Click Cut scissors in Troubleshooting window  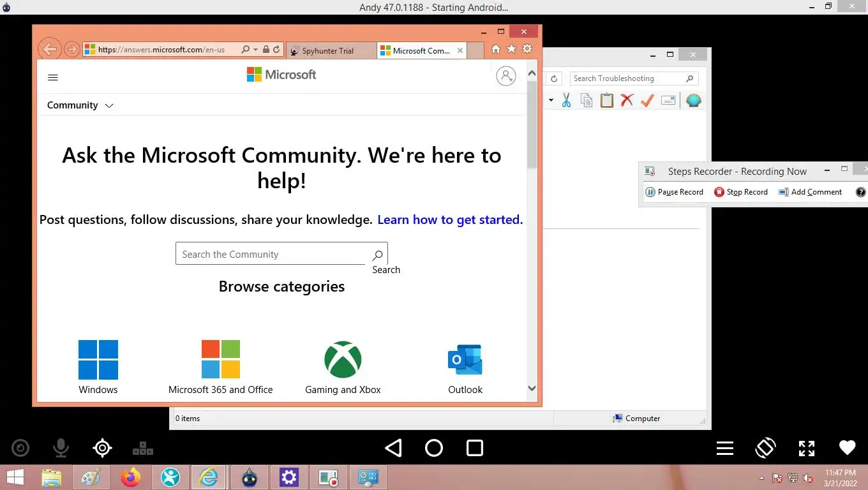pyautogui.click(x=566, y=100)
